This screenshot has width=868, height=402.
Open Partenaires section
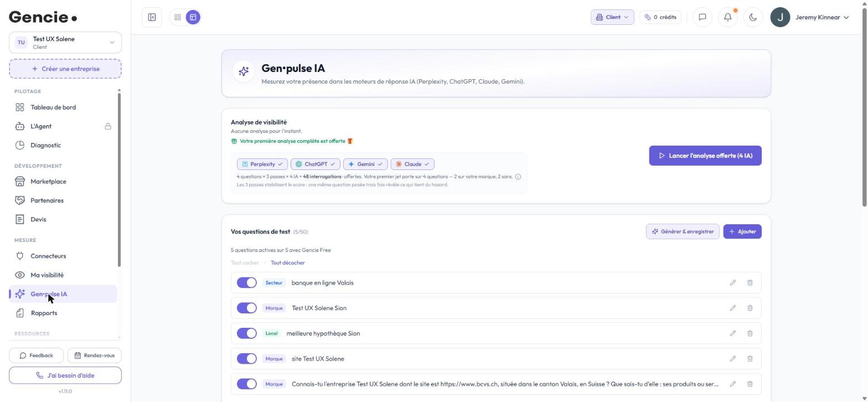coord(63,200)
